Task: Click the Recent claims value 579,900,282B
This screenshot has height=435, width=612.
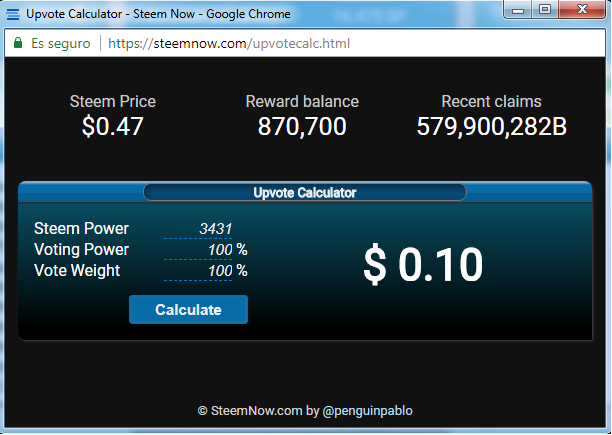Action: (491, 126)
